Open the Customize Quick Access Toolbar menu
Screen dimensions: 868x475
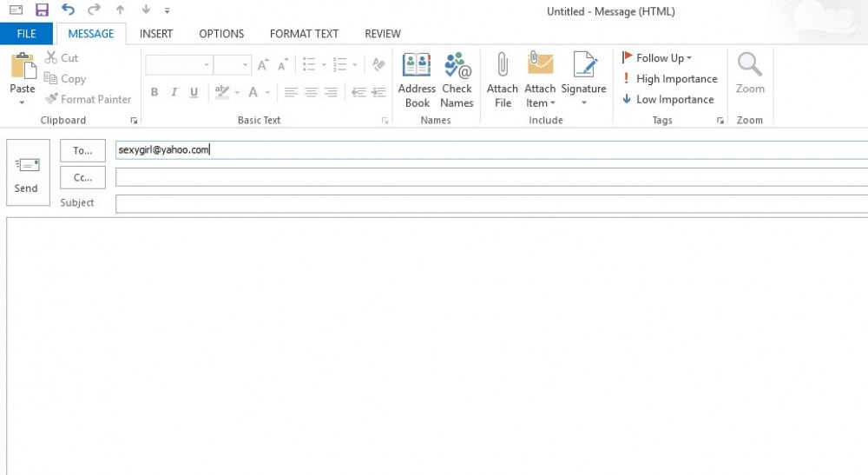168,10
